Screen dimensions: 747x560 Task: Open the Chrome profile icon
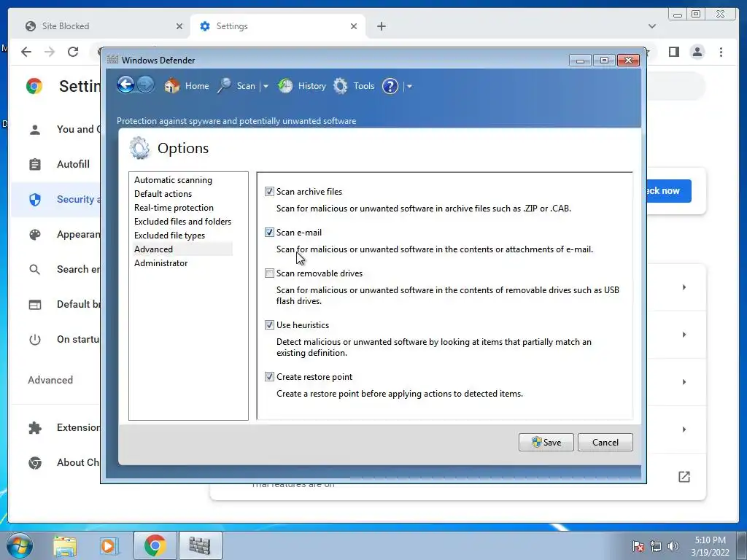[x=697, y=52]
